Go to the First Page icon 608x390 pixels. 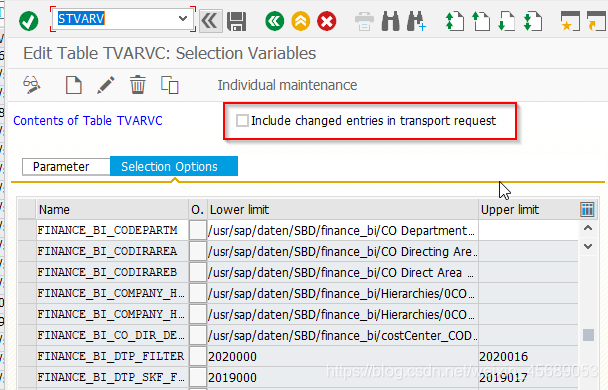pyautogui.click(x=455, y=21)
